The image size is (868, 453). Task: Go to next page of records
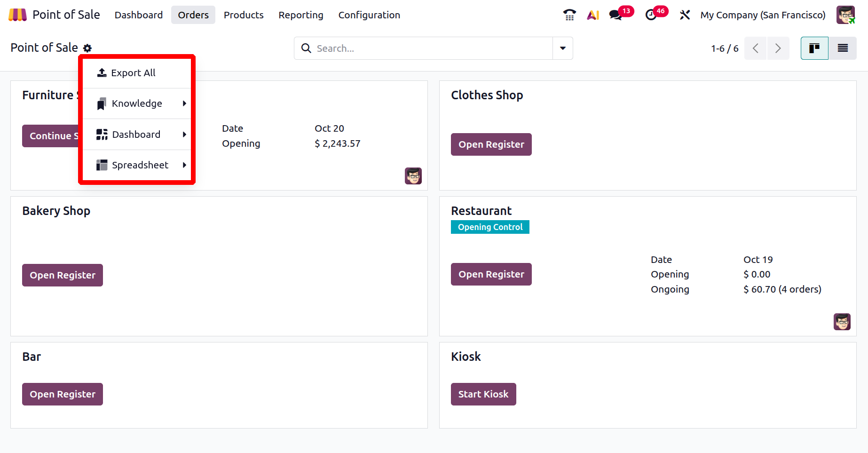pyautogui.click(x=778, y=48)
